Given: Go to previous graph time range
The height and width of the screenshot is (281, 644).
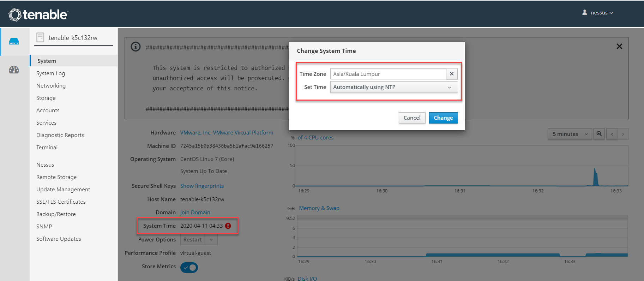Looking at the screenshot, I should coord(612,134).
